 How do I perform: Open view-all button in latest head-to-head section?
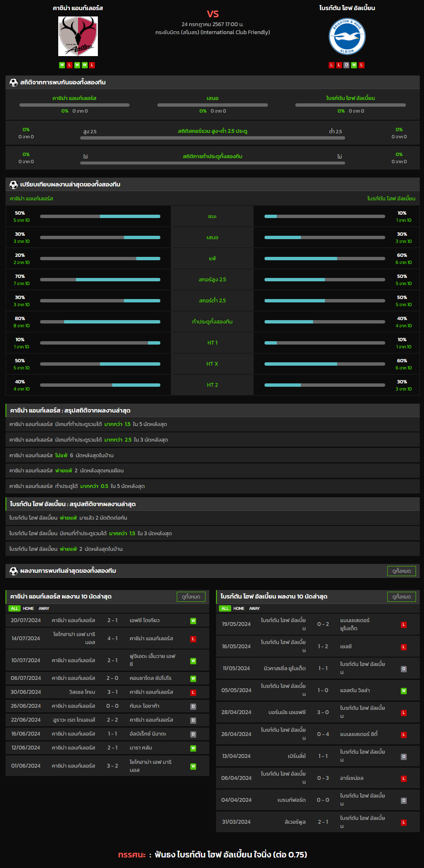(x=402, y=571)
